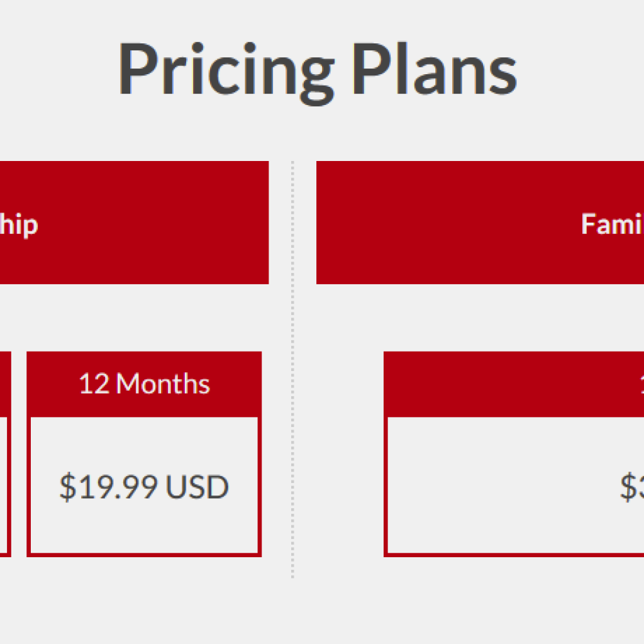Click the Pricing Plans heading

pyautogui.click(x=318, y=68)
